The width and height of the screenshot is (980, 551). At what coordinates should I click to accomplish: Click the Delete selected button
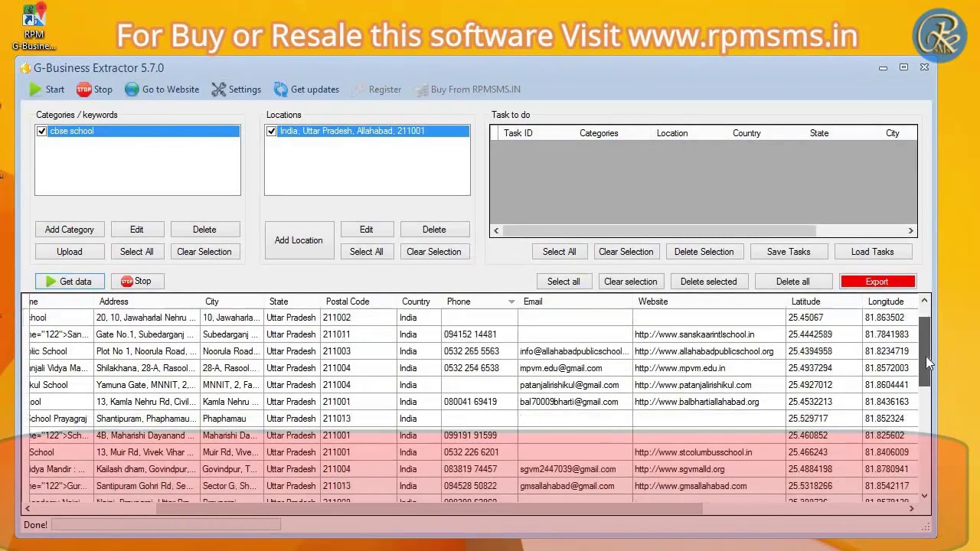click(709, 282)
